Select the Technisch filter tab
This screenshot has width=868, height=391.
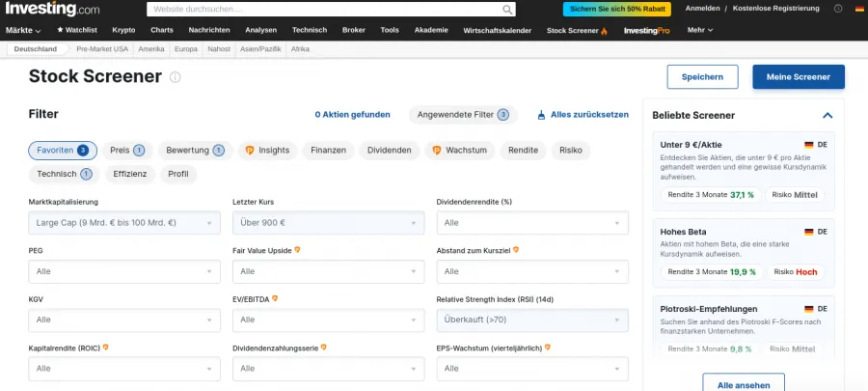pyautogui.click(x=65, y=174)
